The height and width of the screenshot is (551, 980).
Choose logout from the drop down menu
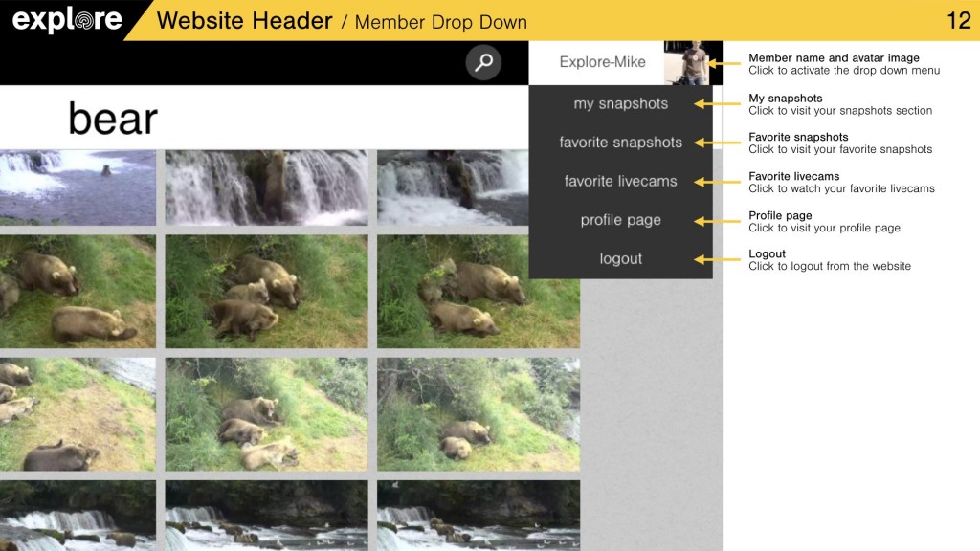tap(620, 258)
